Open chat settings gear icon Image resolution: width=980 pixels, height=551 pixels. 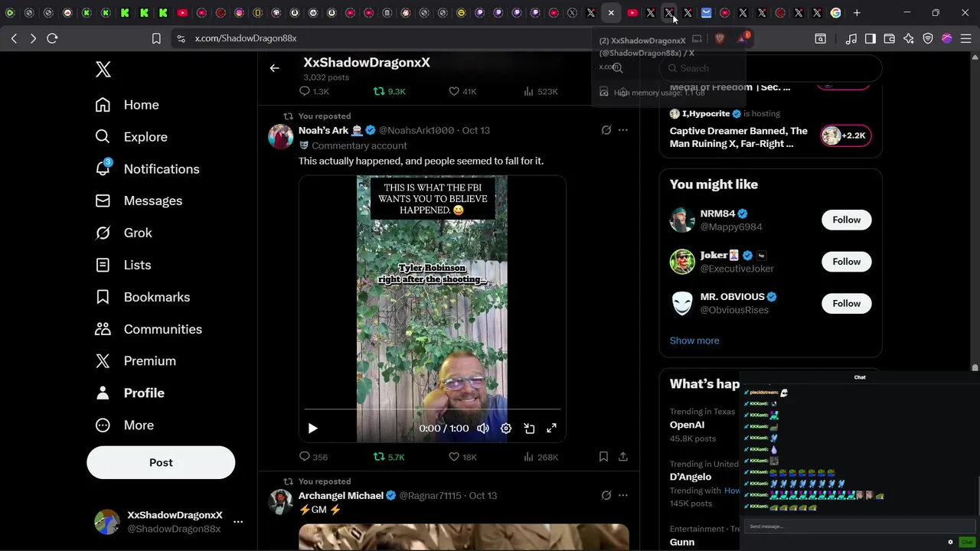click(950, 542)
